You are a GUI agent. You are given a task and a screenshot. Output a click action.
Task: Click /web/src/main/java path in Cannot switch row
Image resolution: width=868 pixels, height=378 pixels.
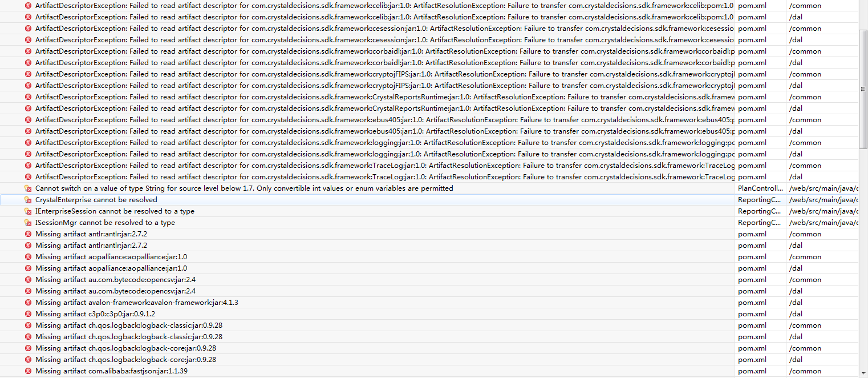pyautogui.click(x=824, y=188)
